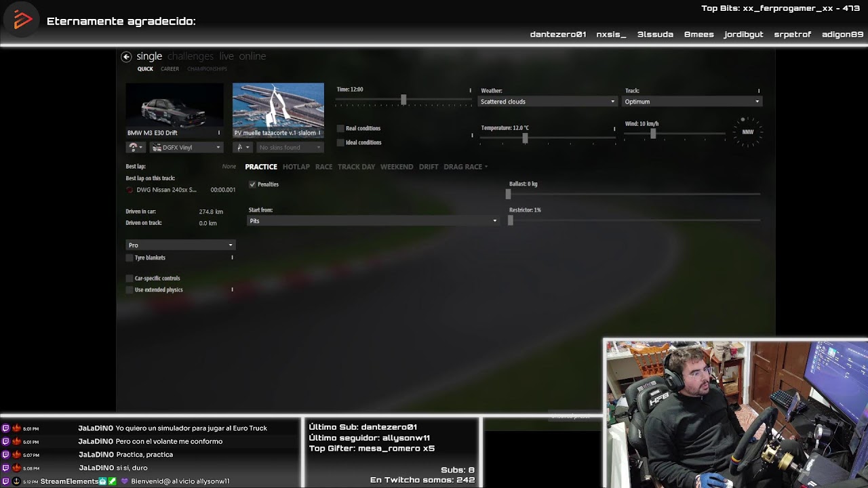The width and height of the screenshot is (868, 488).
Task: Enable Tyre blankets checkbox
Action: coord(130,258)
